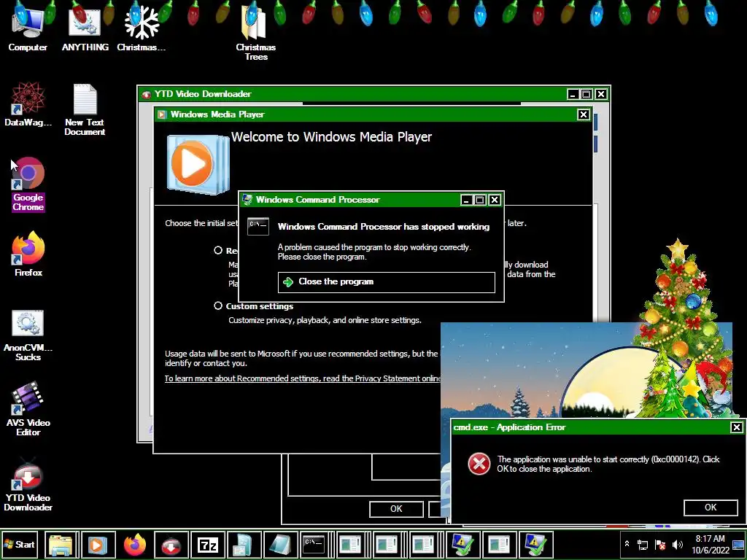Close the Windows Media Player setup window

pos(583,114)
